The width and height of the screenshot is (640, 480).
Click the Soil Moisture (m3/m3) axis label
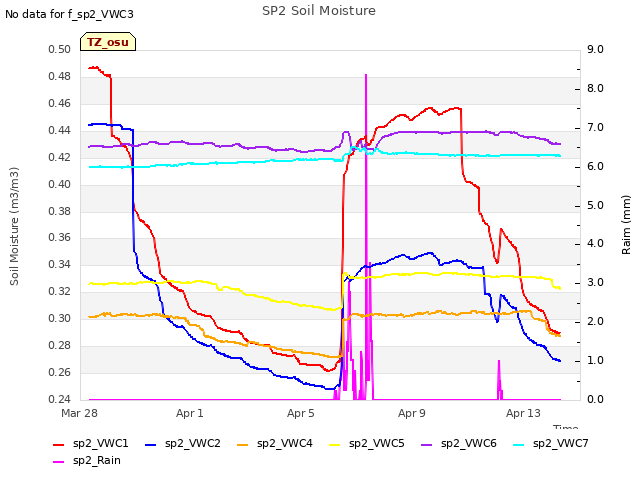[14, 226]
